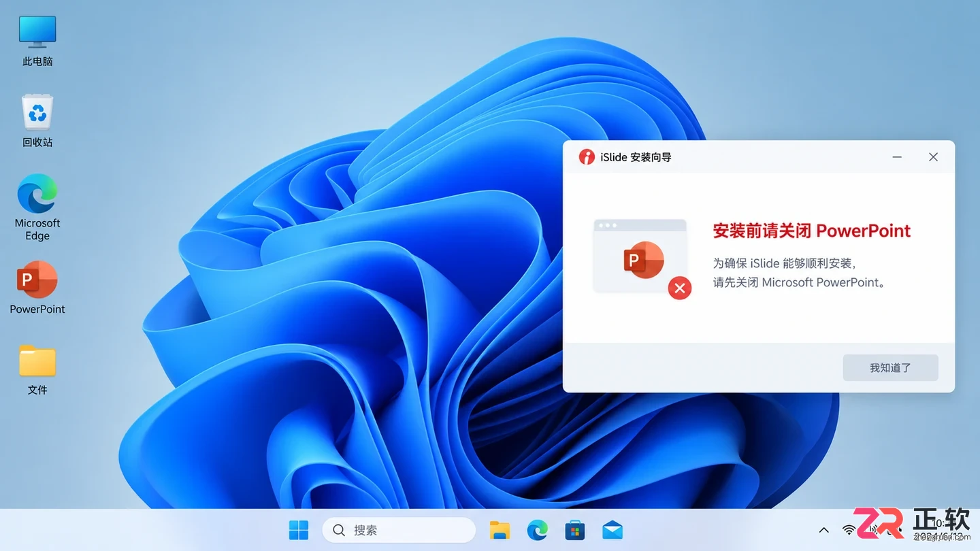The height and width of the screenshot is (551, 980).
Task: Select the PowerPoint desktop shortcut
Action: [x=37, y=287]
